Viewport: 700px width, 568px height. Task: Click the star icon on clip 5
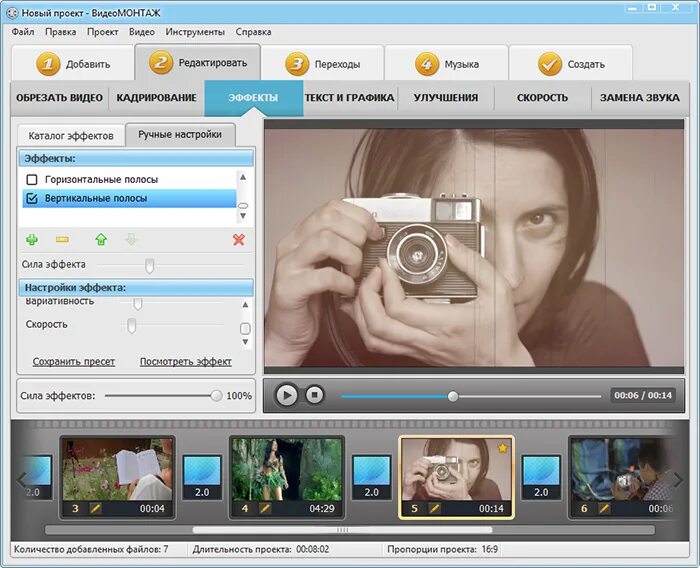(502, 448)
